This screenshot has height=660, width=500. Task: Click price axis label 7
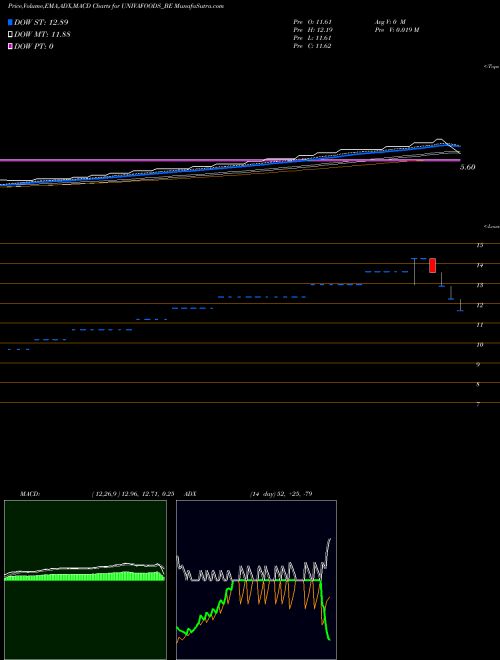pos(478,404)
